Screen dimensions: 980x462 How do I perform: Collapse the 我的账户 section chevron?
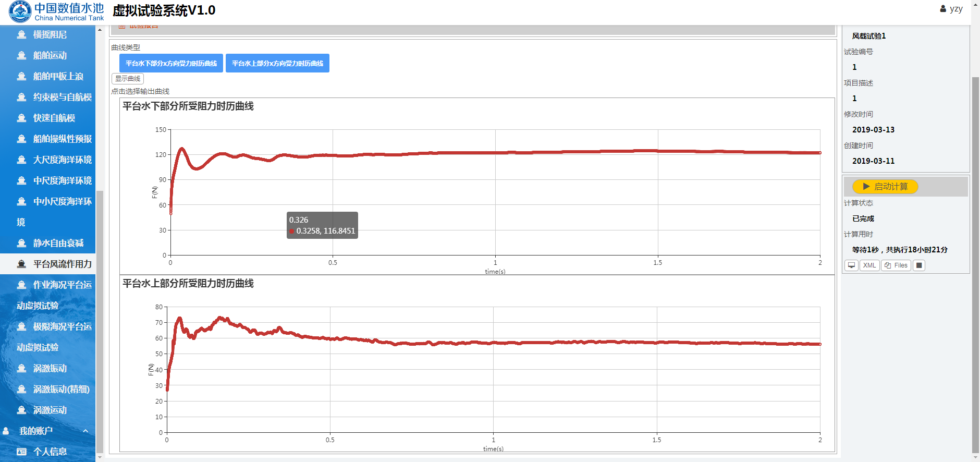(x=85, y=431)
